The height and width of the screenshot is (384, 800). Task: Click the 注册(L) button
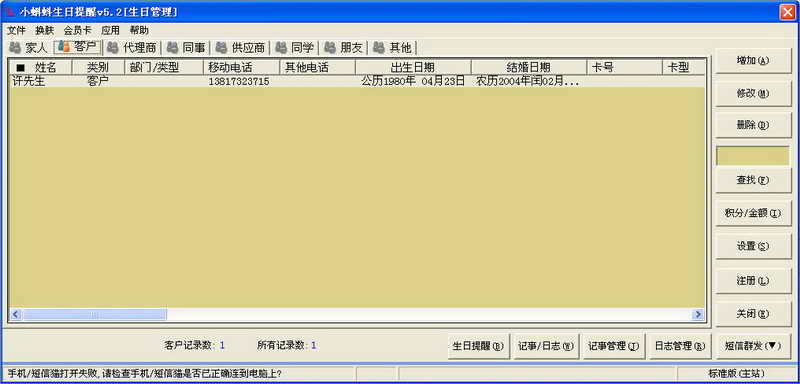[753, 281]
